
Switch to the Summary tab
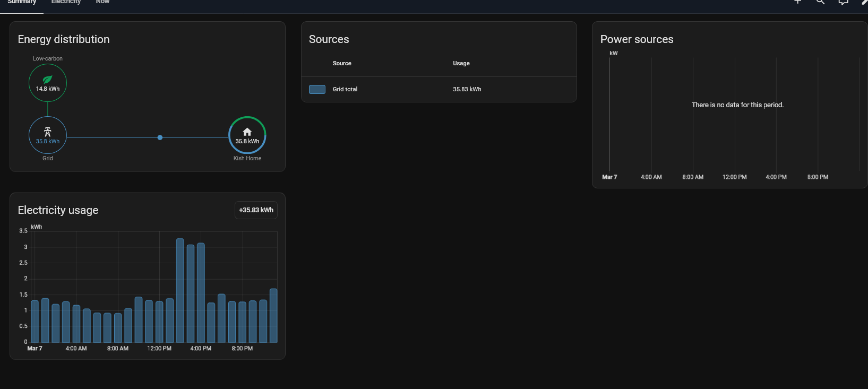22,2
